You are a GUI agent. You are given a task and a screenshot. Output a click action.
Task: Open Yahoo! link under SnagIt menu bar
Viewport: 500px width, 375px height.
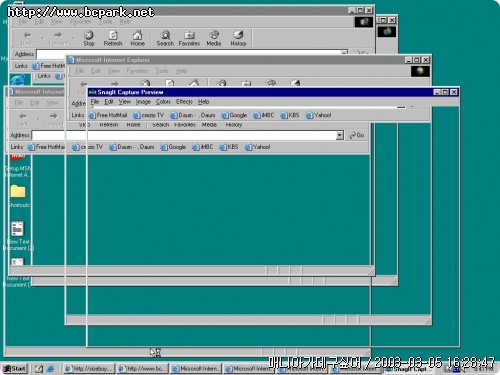point(319,115)
